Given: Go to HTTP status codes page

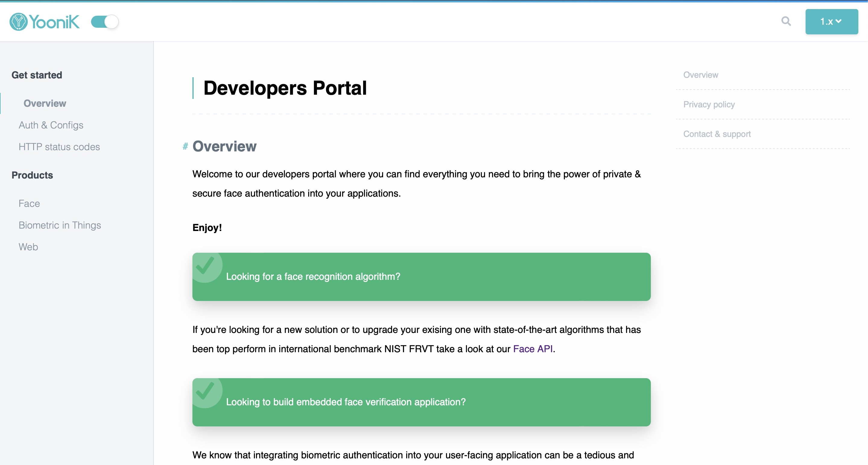Looking at the screenshot, I should pyautogui.click(x=59, y=147).
